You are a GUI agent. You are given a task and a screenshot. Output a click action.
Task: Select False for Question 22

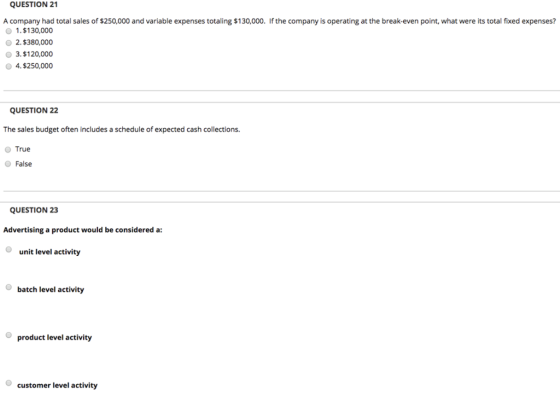[x=8, y=164]
